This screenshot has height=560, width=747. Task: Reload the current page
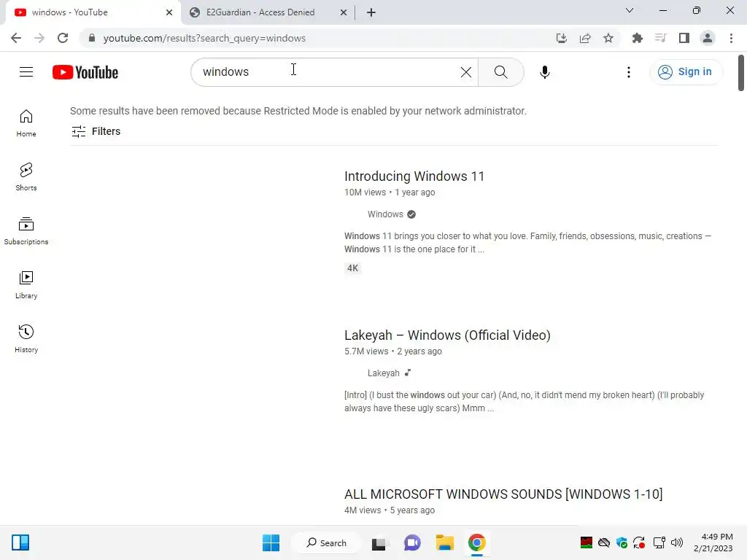(x=63, y=38)
